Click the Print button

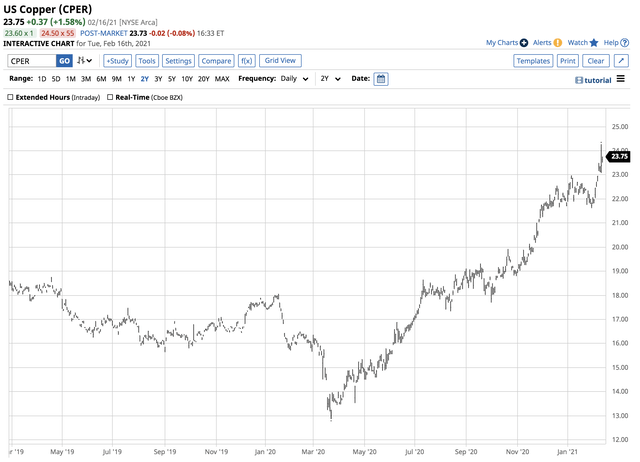(568, 61)
